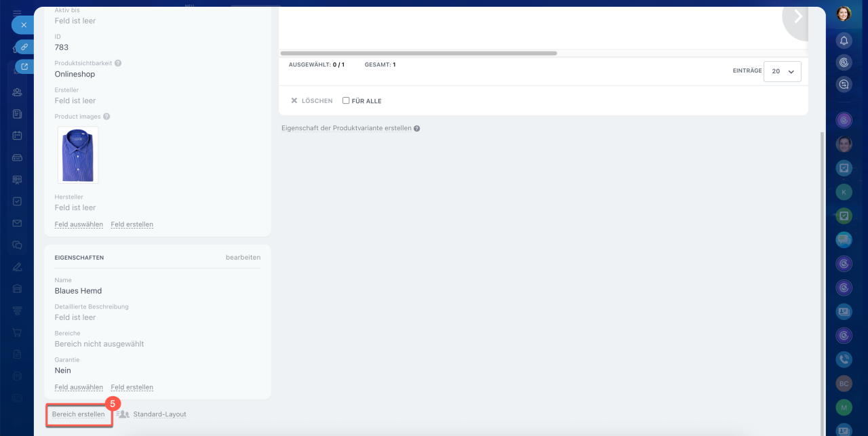The image size is (868, 436).
Task: Click the AUSGEWÄHLT: 0 / 1 counter
Action: [x=317, y=65]
